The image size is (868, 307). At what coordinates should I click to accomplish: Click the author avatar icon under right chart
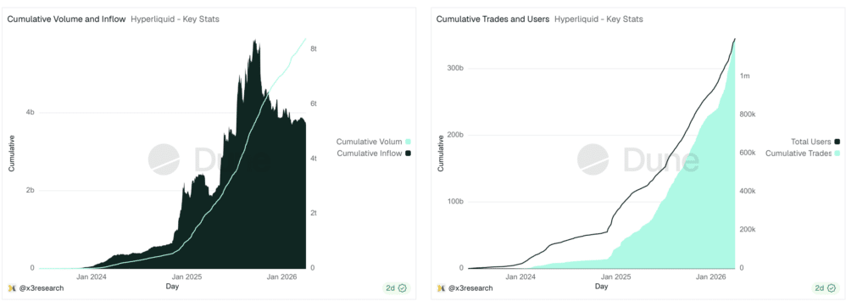pyautogui.click(x=441, y=288)
